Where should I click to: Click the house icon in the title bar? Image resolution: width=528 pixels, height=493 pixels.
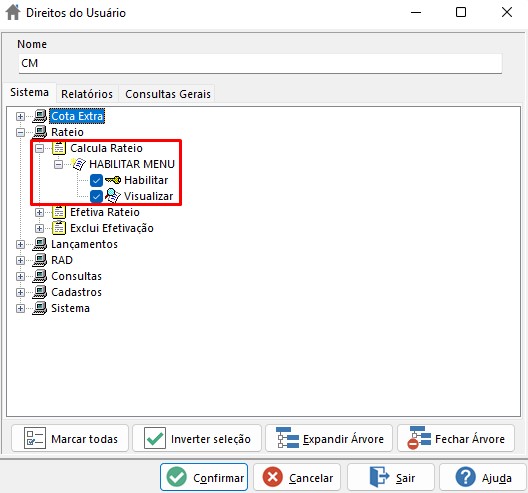tap(13, 12)
